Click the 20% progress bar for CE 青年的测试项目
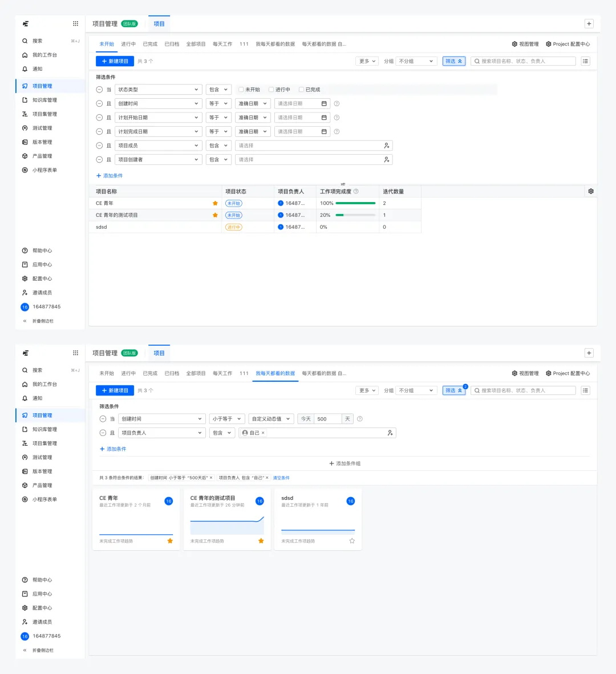This screenshot has width=616, height=674. click(x=355, y=215)
